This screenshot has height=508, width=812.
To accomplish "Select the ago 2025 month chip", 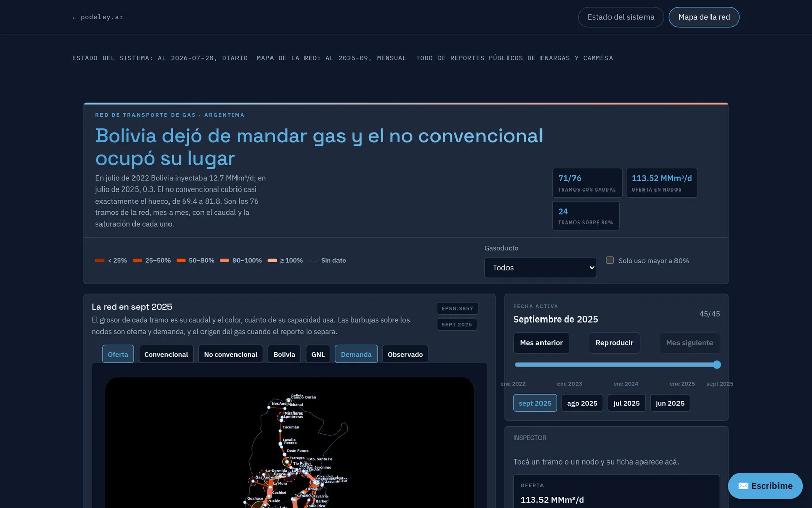I will (582, 403).
